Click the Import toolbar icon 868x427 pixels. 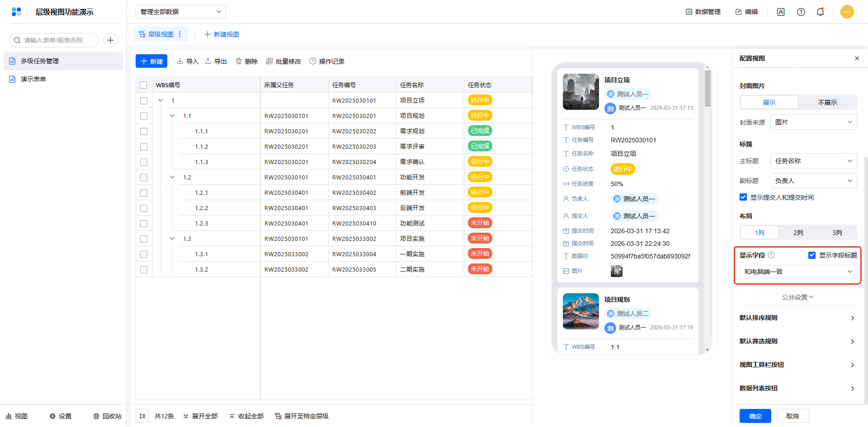[x=180, y=61]
